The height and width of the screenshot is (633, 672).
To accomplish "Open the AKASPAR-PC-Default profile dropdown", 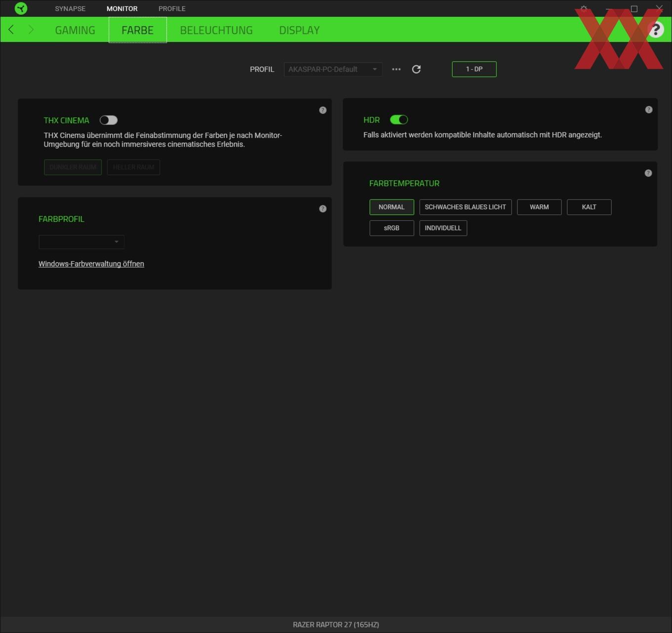I will coord(333,69).
